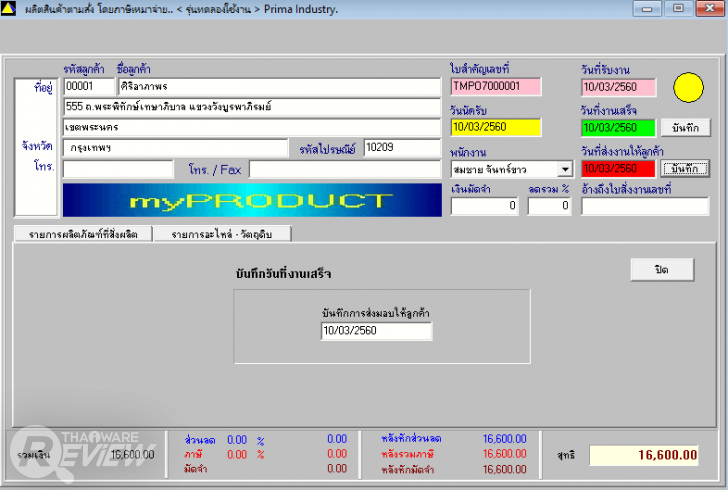Image resolution: width=728 pixels, height=490 pixels.
Task: Click the ส่วนลด discount percent value 0.00
Action: [237, 440]
